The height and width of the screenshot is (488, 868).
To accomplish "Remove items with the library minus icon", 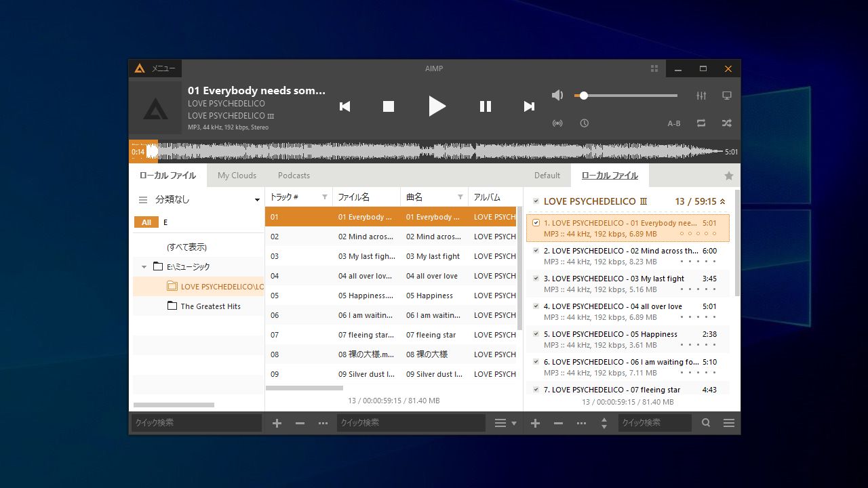I will 300,423.
